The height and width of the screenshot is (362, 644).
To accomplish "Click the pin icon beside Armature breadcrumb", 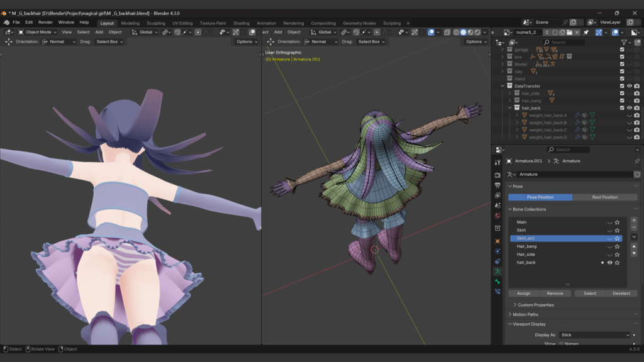I will pyautogui.click(x=636, y=161).
